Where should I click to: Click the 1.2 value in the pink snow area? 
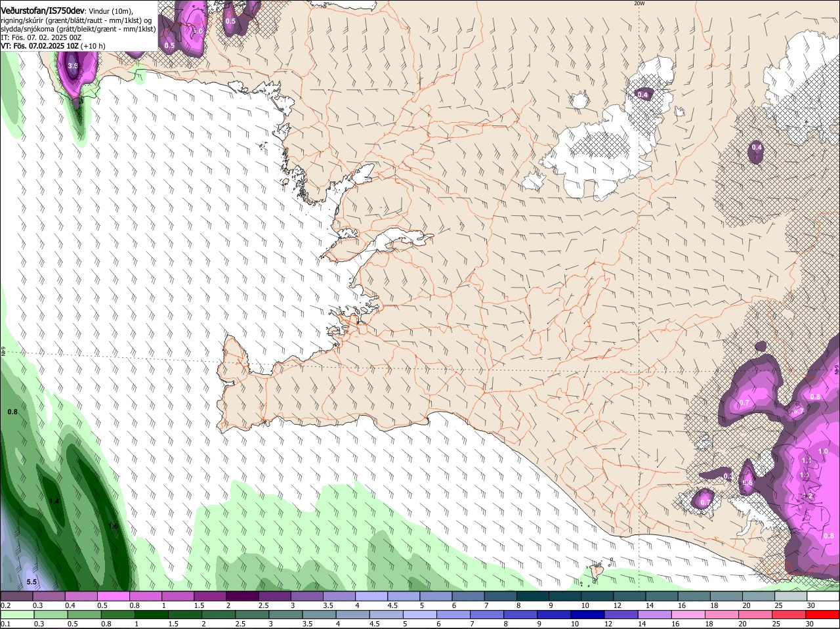808,496
